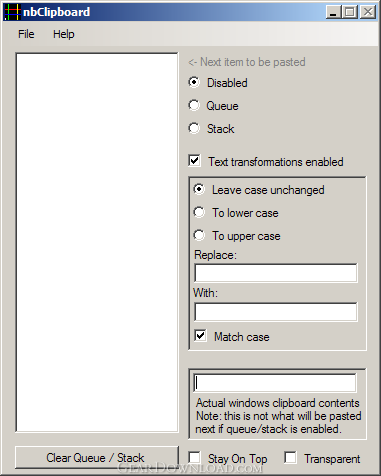Open the File menu
This screenshot has height=476, width=381.
(x=26, y=34)
